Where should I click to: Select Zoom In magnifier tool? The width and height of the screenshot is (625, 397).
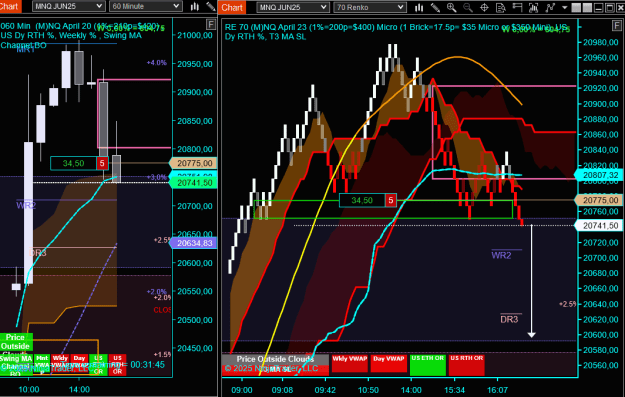point(452,7)
